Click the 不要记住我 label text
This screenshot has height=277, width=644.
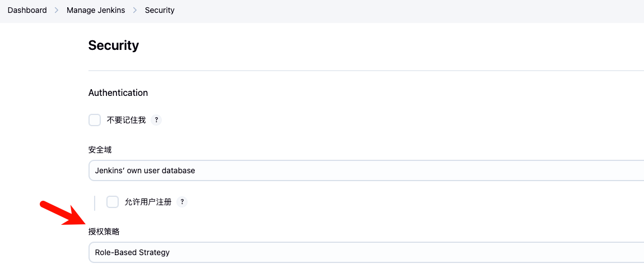click(126, 120)
